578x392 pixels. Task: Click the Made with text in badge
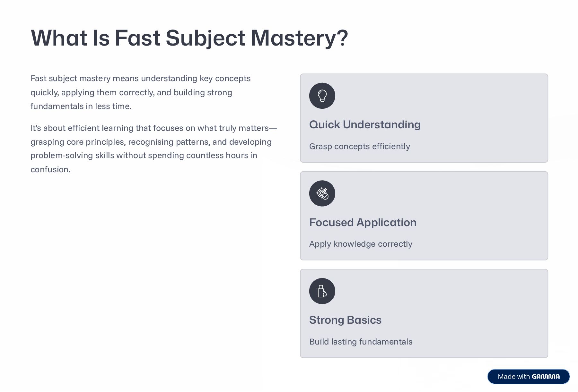point(513,377)
